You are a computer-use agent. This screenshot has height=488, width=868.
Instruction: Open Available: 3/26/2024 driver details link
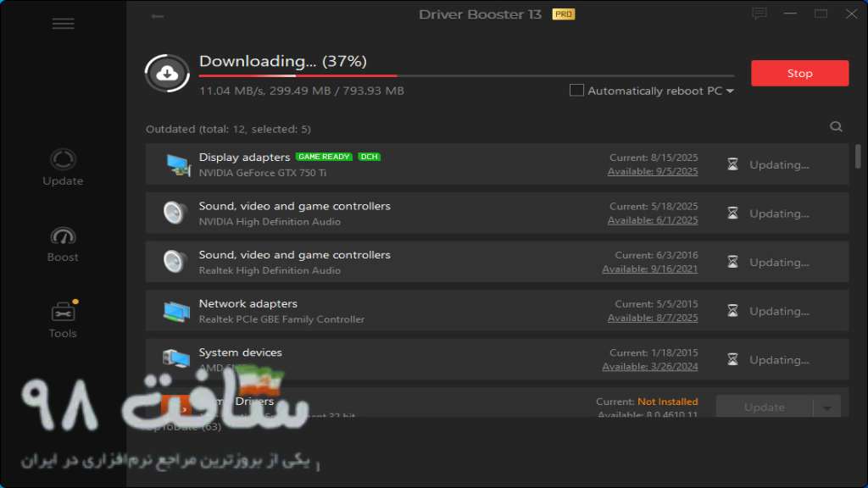coord(650,366)
